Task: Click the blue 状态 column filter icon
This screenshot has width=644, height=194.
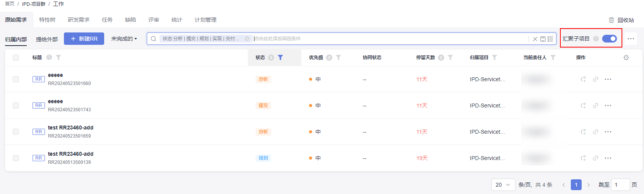Action: click(x=280, y=58)
